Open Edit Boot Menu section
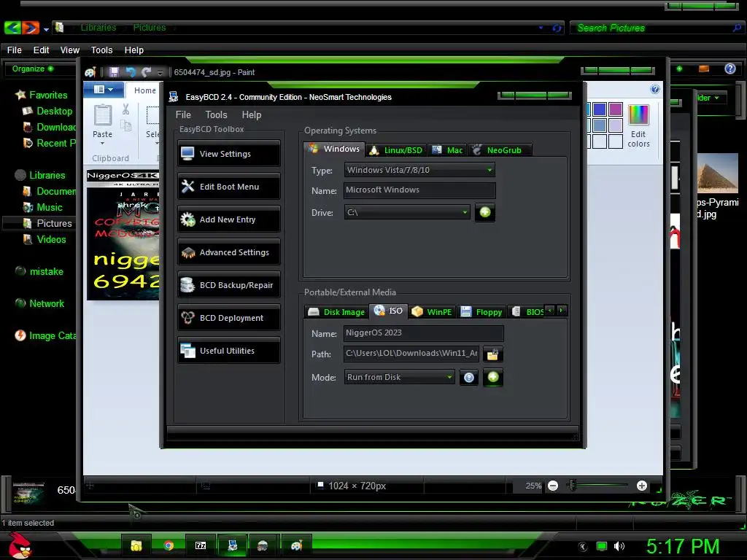Screen dimensions: 747x560 (x=228, y=186)
